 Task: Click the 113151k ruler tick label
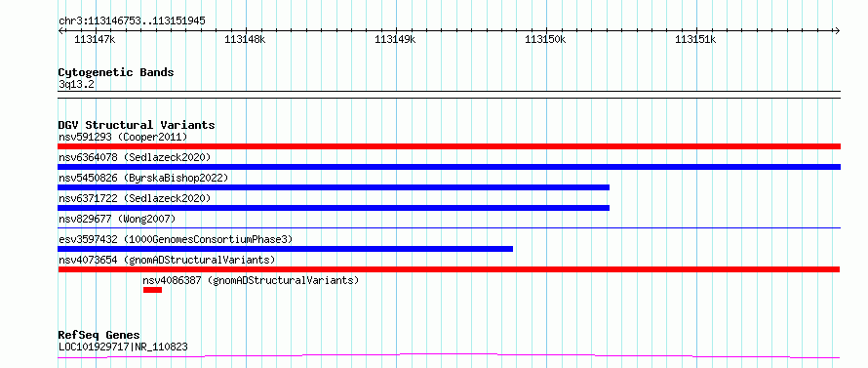(x=695, y=39)
